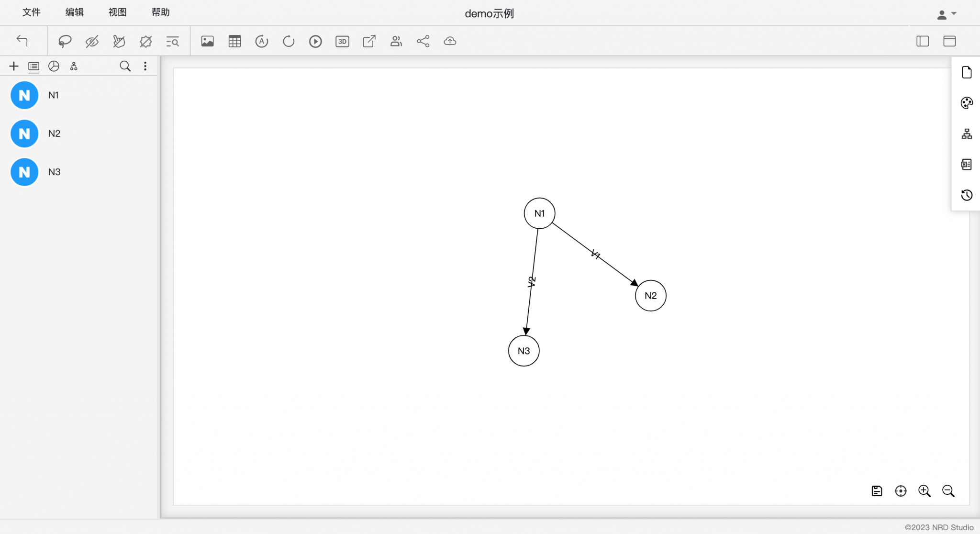Click the hierarchy layout icon on right
Screen dimensions: 980x534
[x=967, y=133]
